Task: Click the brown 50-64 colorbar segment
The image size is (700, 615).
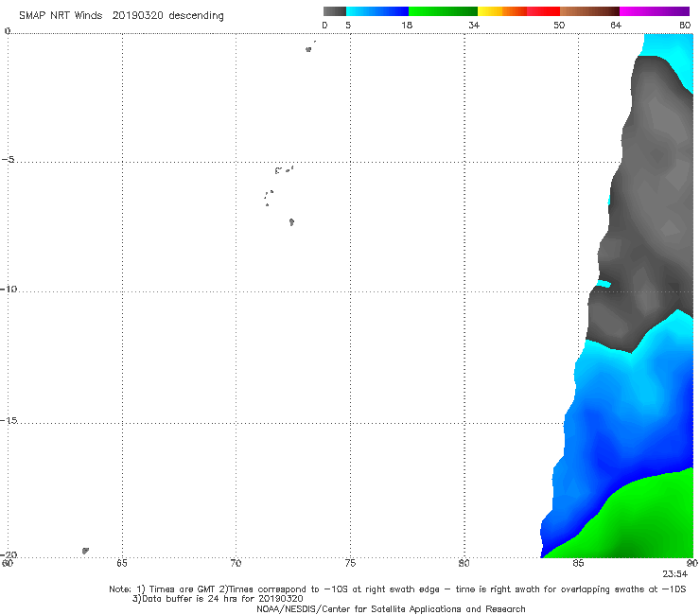Action: coord(589,11)
